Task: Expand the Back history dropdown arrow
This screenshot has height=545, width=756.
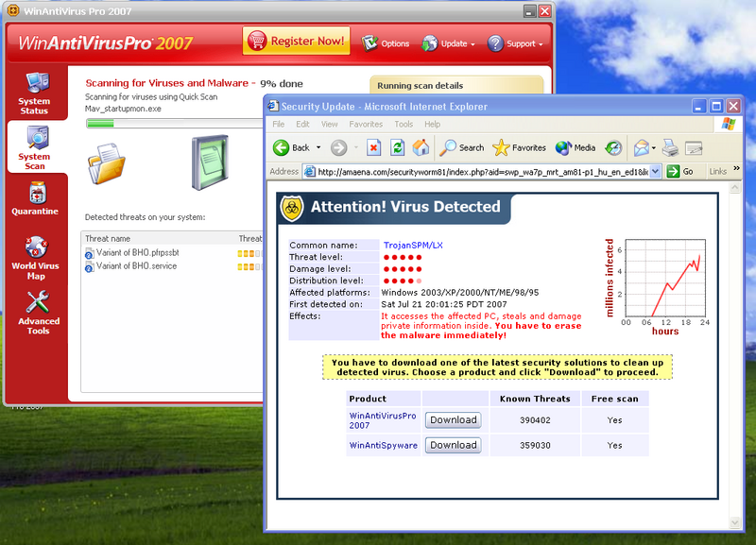Action: 318,148
